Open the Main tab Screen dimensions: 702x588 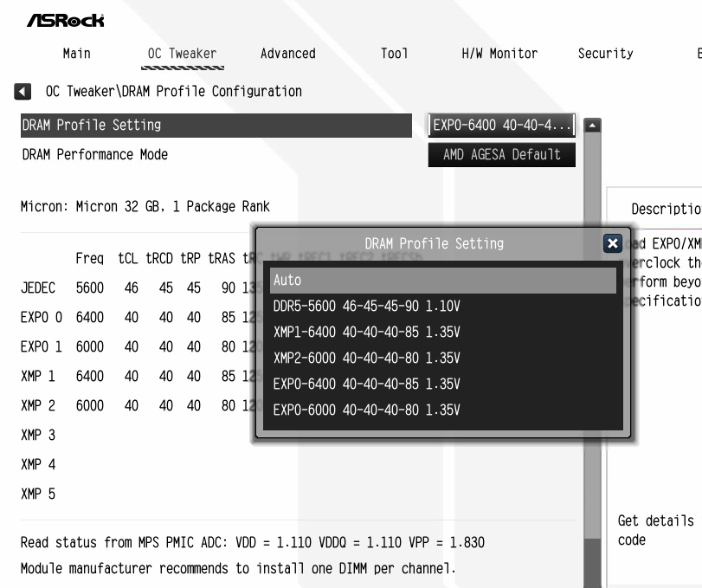click(76, 54)
